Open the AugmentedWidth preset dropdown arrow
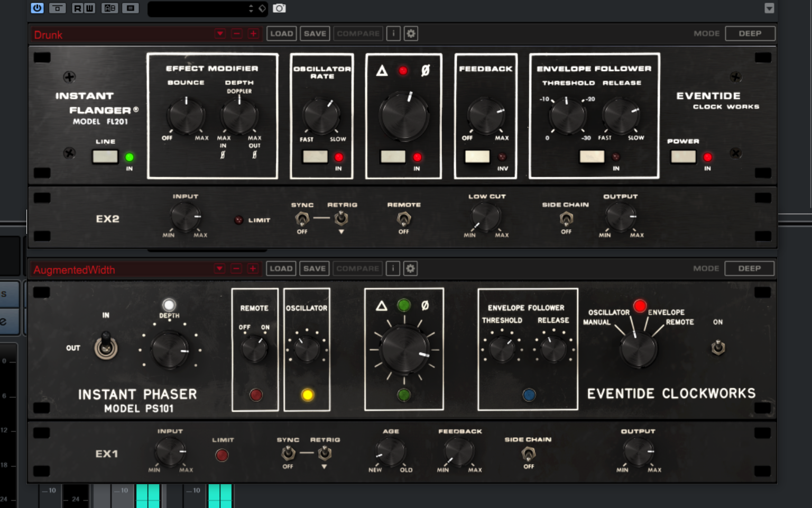This screenshot has height=508, width=812. (219, 269)
